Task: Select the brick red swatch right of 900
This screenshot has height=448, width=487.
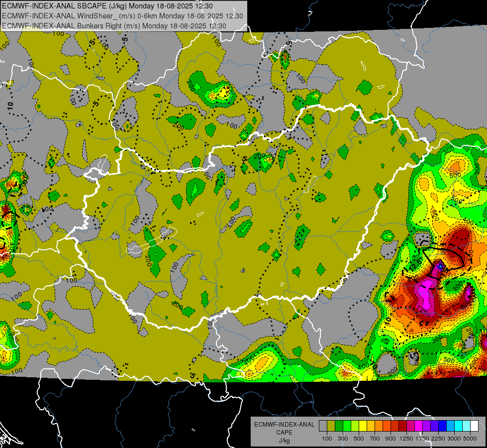Action: tap(395, 426)
